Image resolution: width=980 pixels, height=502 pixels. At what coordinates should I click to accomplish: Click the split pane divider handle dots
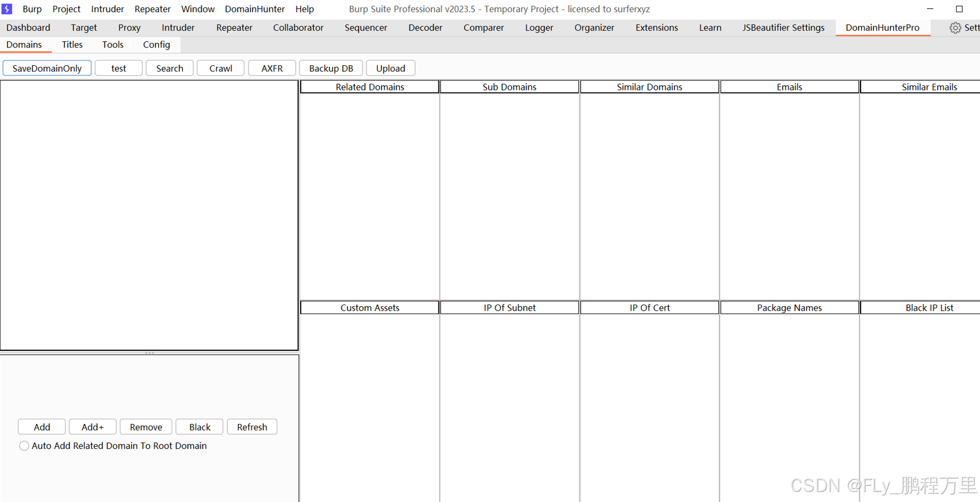(x=149, y=353)
